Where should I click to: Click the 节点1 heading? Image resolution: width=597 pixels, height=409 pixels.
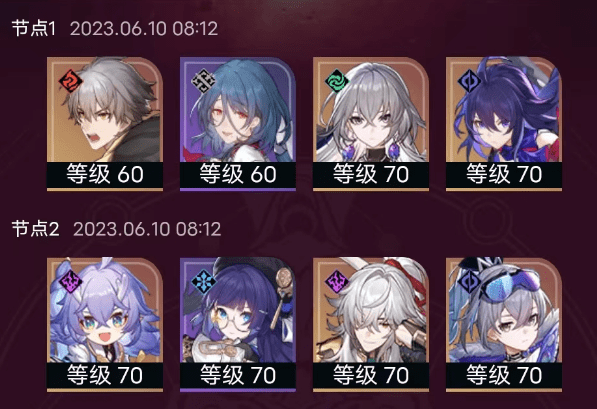pyautogui.click(x=34, y=29)
